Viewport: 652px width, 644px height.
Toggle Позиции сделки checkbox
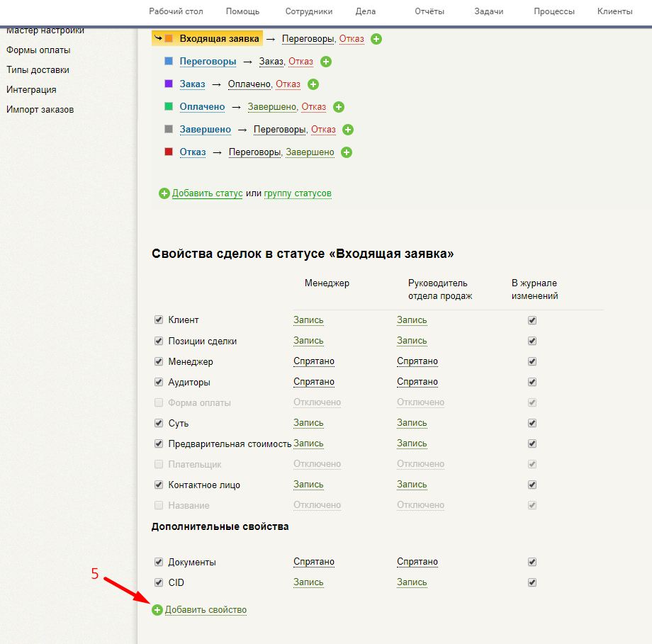159,341
